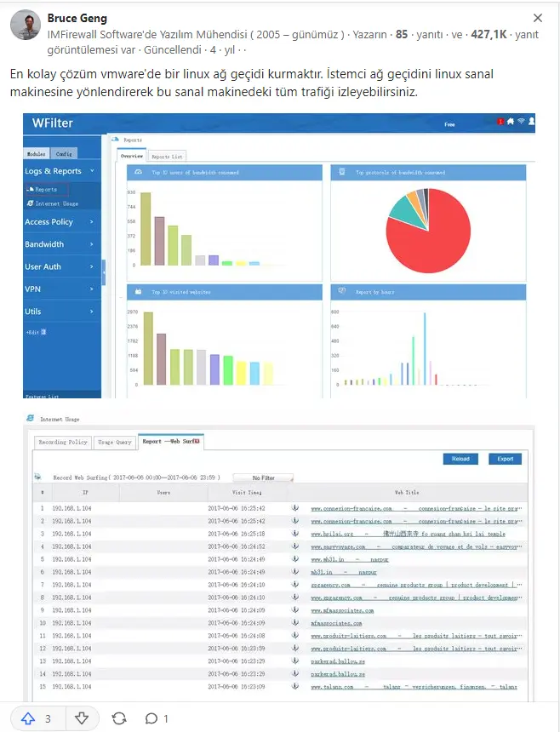Click the red notification icon in the WFilter header
The height and width of the screenshot is (732, 560).
pyautogui.click(x=500, y=122)
